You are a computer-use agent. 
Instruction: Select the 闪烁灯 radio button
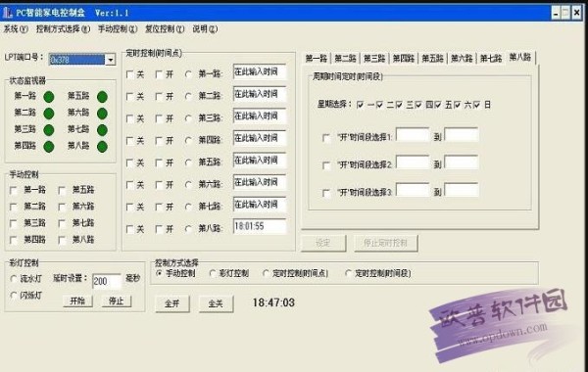coord(14,296)
